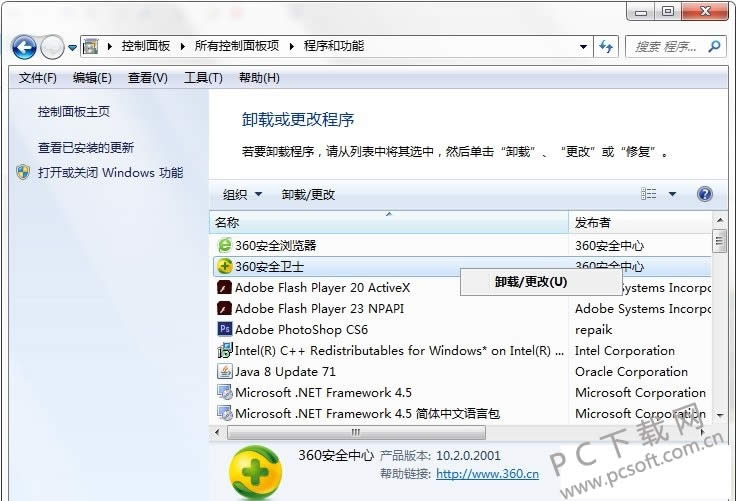
Task: Expand the 组织 dropdown menu
Action: [242, 195]
